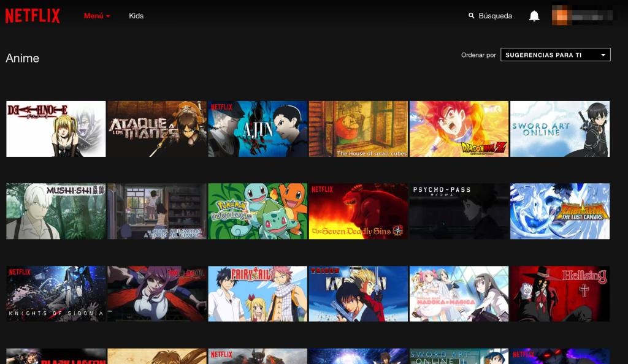Click the Netflix logo

click(x=33, y=16)
